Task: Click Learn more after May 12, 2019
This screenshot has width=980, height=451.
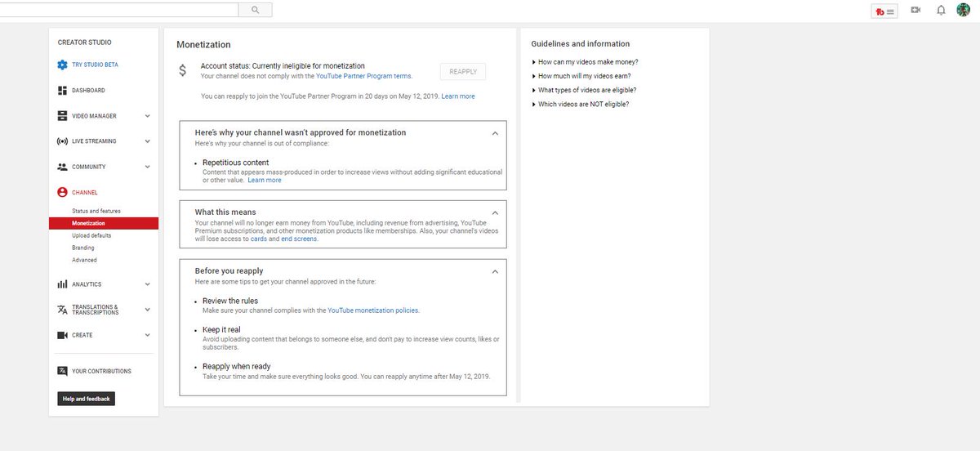Action: click(x=458, y=96)
